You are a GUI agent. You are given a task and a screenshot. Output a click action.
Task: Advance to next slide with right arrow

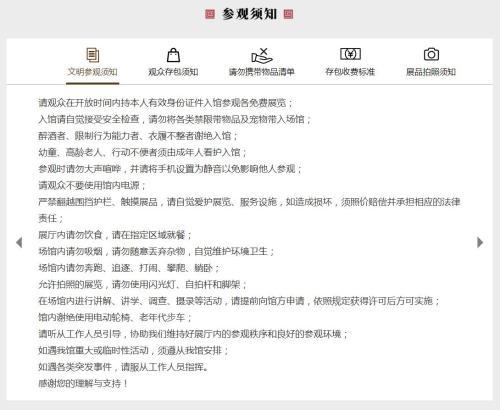(480, 242)
